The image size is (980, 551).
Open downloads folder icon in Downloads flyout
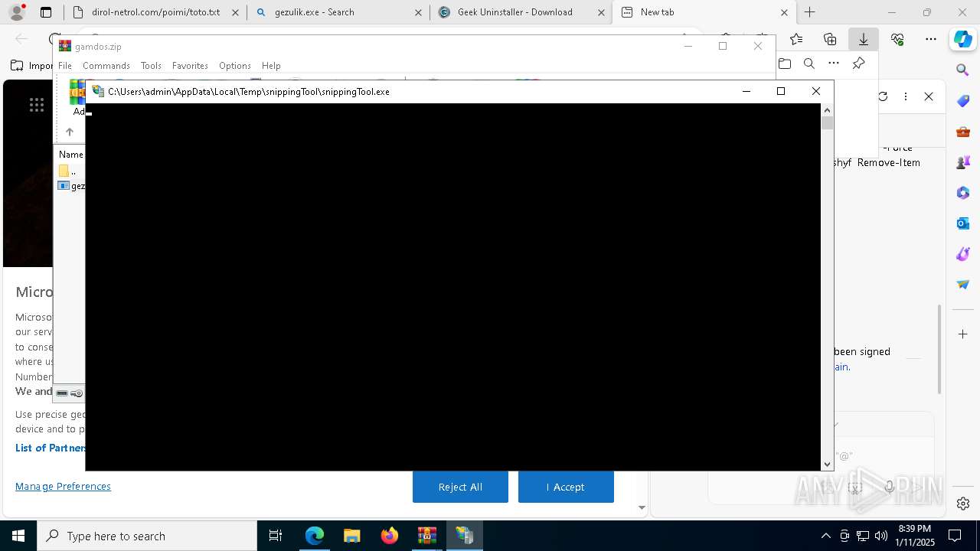[785, 64]
